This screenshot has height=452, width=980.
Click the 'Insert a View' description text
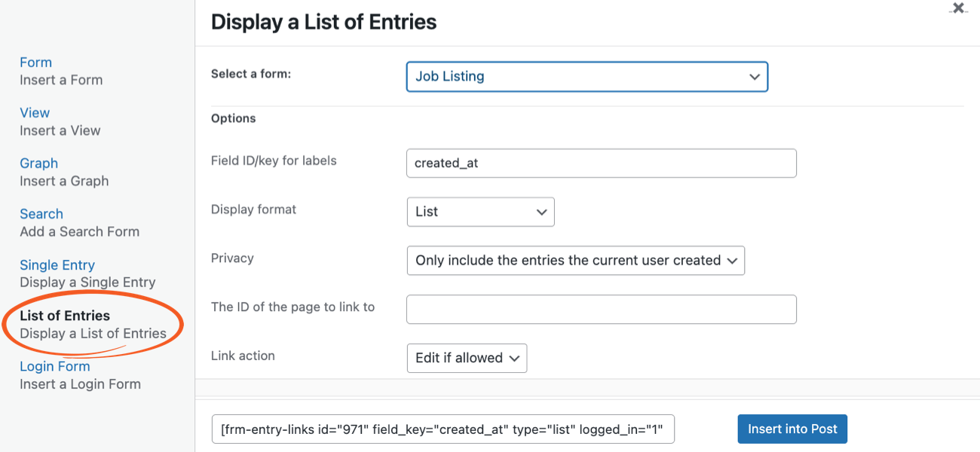coord(60,130)
